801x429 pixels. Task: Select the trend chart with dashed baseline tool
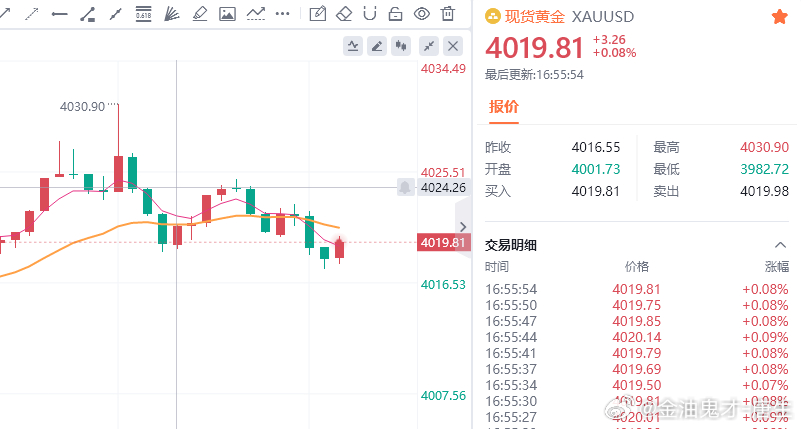click(x=255, y=14)
